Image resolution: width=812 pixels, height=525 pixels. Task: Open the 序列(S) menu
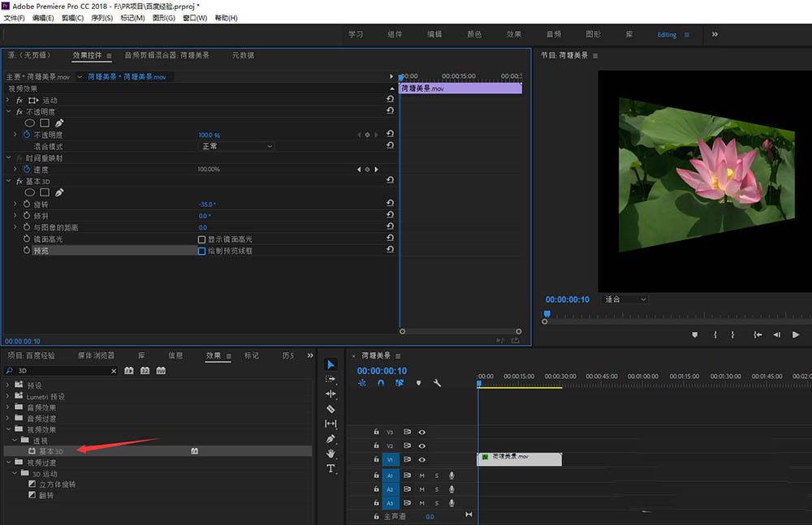point(101,18)
